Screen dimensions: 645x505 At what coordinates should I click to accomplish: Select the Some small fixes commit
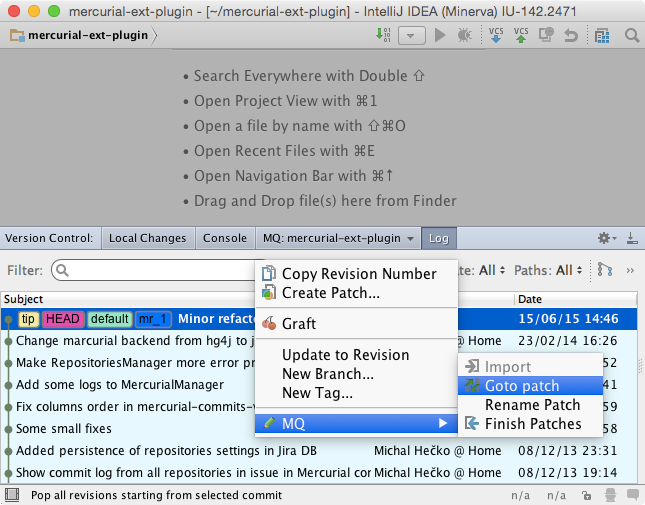[x=128, y=429]
